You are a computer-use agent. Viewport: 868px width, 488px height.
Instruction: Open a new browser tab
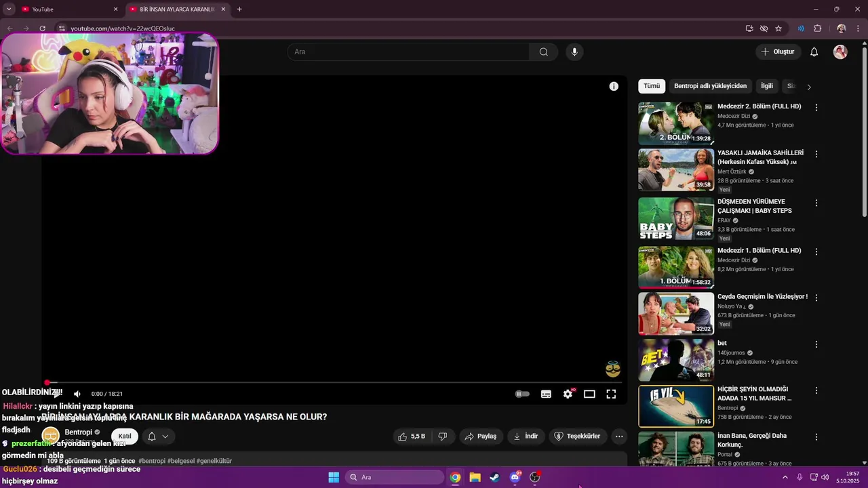(239, 9)
